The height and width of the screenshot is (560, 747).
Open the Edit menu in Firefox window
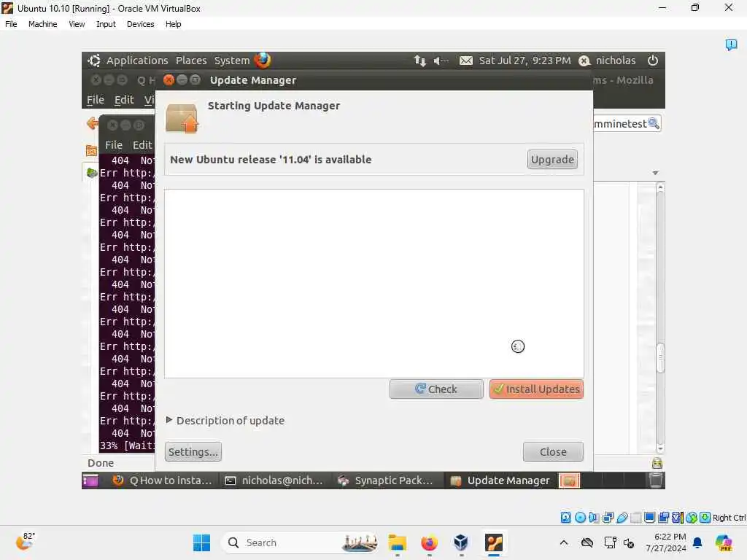124,99
